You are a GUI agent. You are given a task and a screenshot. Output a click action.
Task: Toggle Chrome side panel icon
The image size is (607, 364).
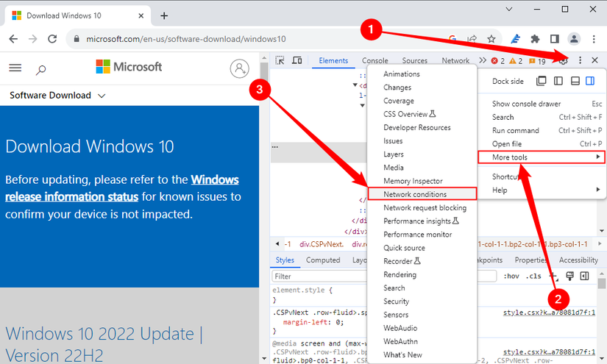point(554,39)
